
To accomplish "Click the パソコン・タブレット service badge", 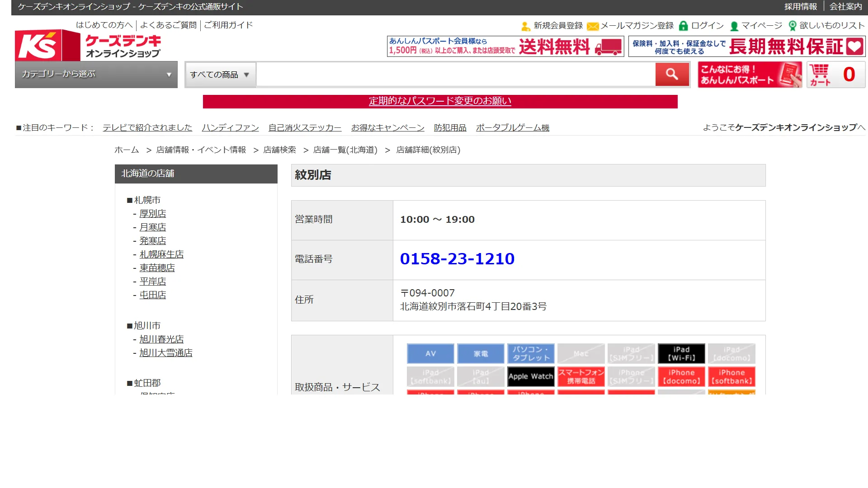I will tap(531, 354).
